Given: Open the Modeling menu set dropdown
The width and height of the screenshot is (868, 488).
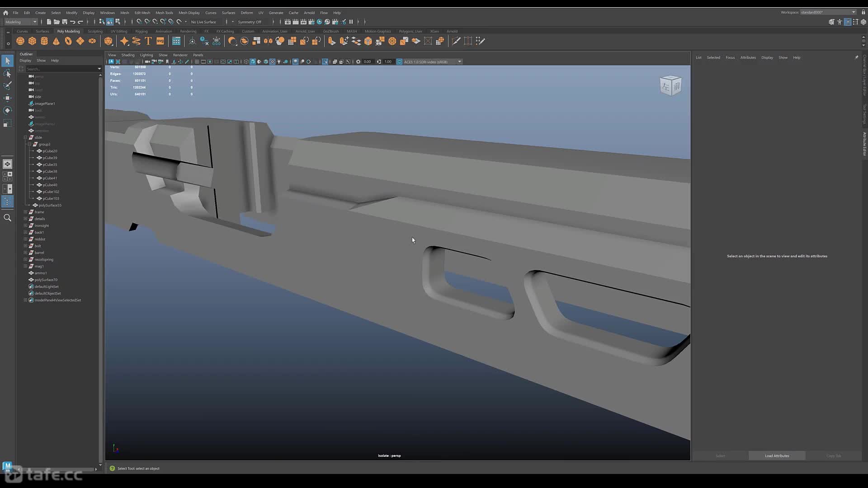Looking at the screenshot, I should [x=21, y=22].
